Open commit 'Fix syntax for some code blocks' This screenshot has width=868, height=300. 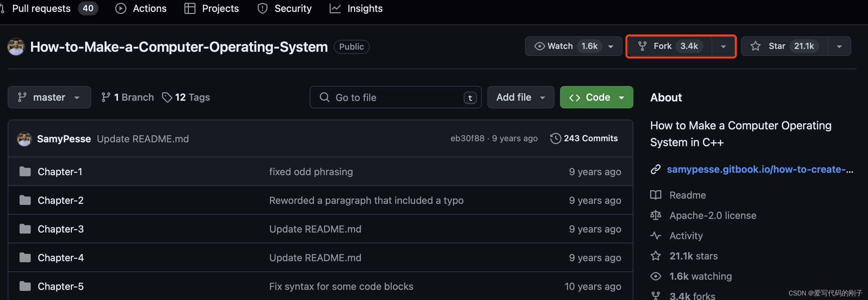341,286
